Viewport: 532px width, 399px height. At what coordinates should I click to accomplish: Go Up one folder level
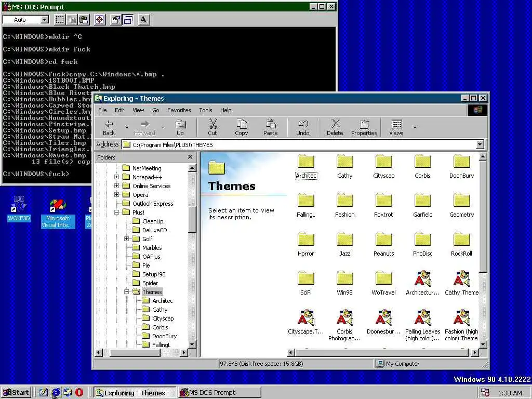(180, 128)
